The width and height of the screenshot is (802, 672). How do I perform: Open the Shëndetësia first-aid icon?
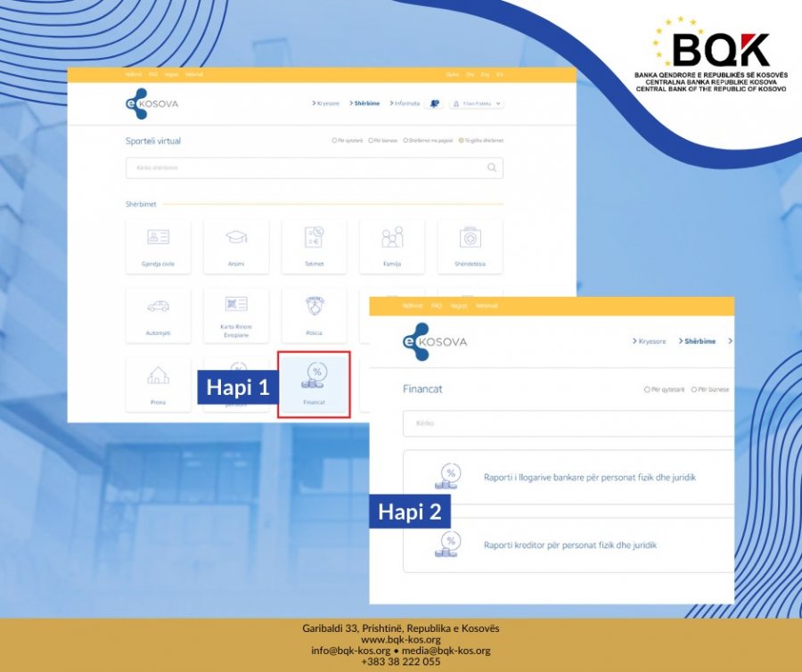click(x=471, y=239)
